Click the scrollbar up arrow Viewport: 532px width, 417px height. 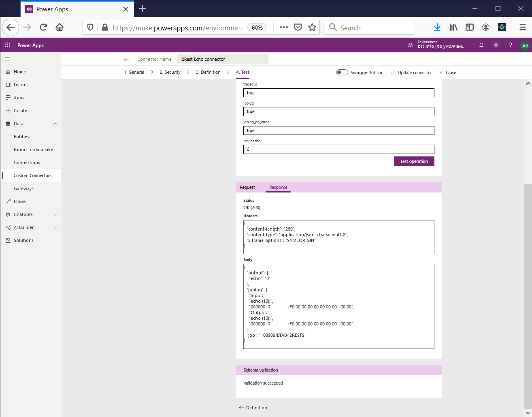(x=528, y=83)
